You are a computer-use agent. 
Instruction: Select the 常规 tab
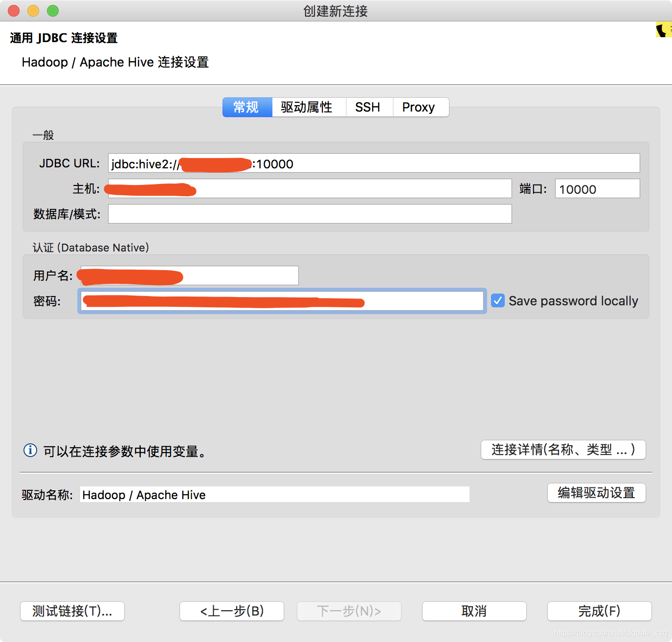click(247, 107)
